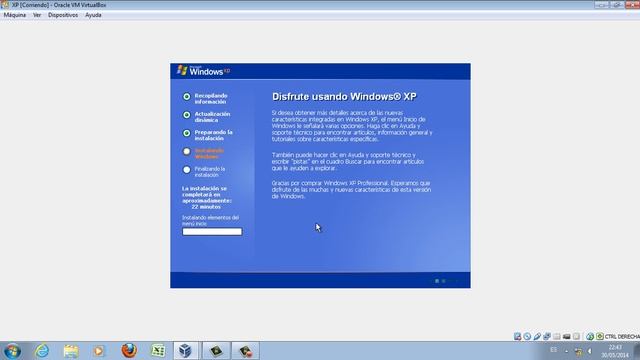Open the Máquina menu
The image size is (640, 360).
click(x=15, y=15)
